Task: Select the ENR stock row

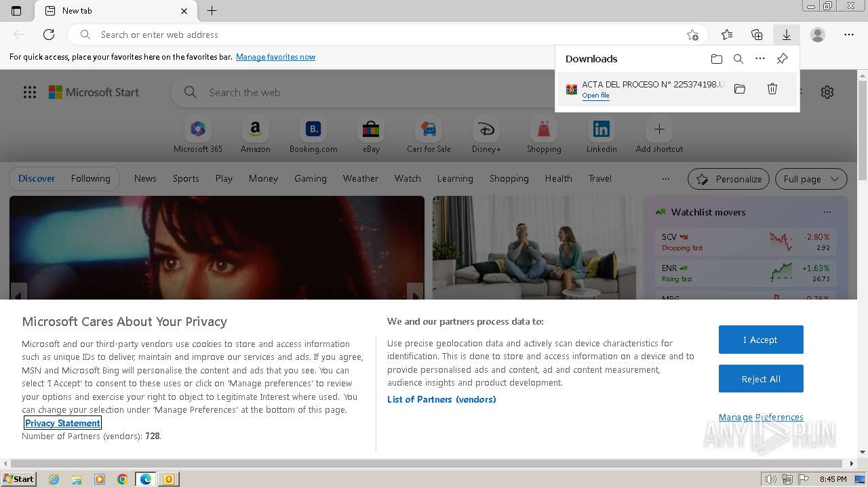Action: coord(746,273)
